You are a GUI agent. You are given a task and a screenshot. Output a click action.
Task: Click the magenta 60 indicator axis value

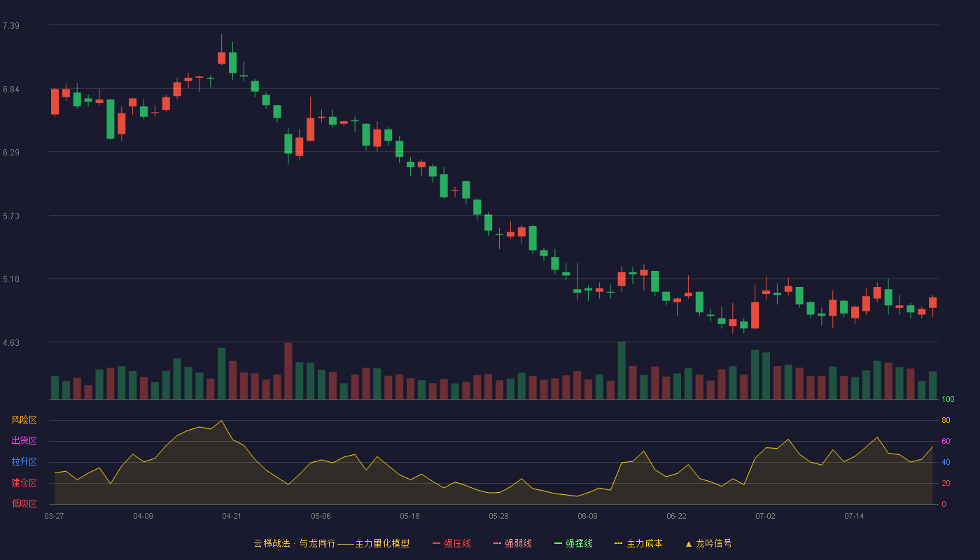coord(946,441)
